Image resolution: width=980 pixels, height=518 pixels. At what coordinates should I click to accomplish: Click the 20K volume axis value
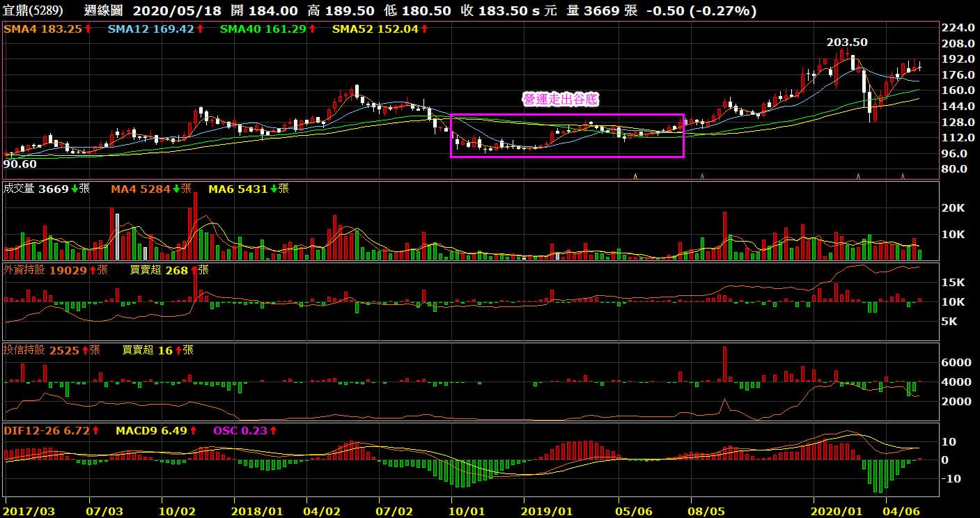(x=953, y=208)
